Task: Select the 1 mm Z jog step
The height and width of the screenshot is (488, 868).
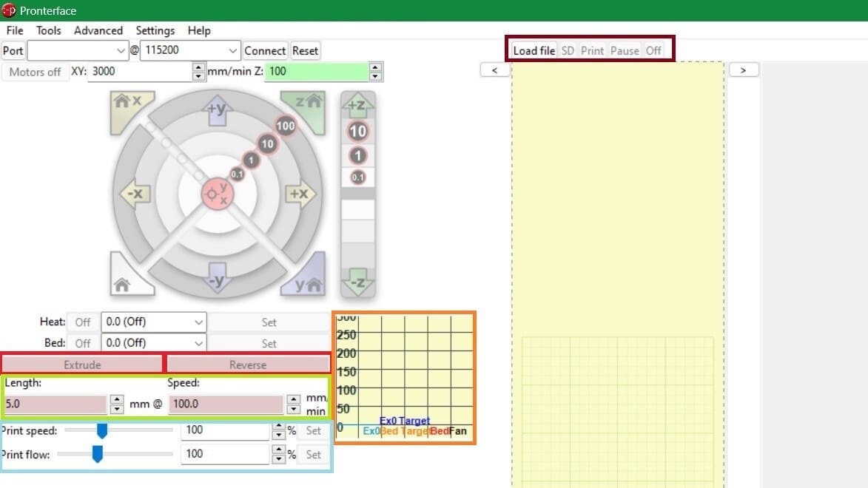Action: (357, 155)
